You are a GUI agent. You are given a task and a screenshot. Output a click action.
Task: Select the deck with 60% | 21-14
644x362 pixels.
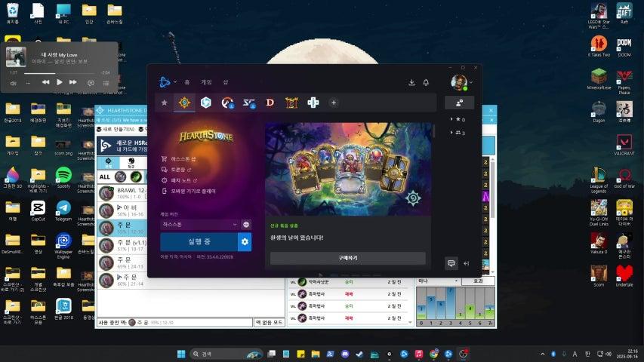click(122, 281)
